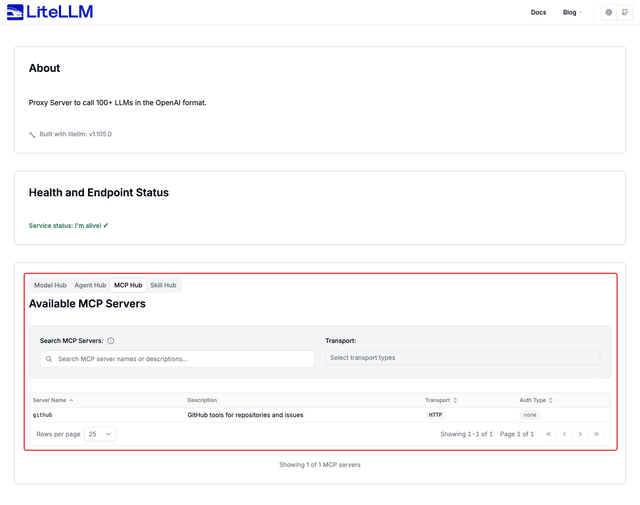640x505 pixels.
Task: Sort by Auth Type column header
Action: coord(536,400)
